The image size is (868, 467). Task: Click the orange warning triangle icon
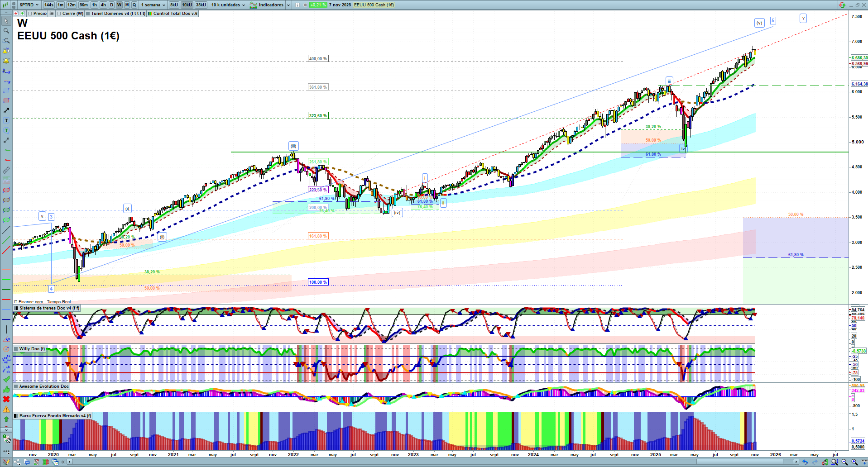(6, 409)
